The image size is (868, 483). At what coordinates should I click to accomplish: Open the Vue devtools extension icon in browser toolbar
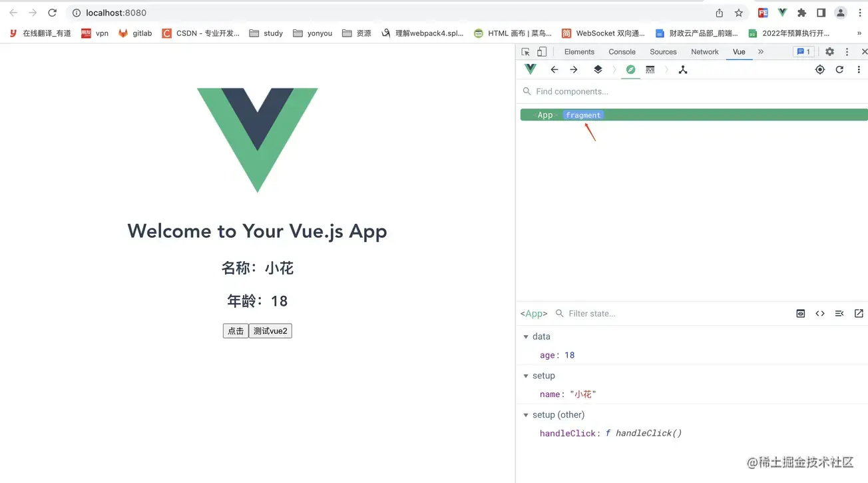coord(782,13)
